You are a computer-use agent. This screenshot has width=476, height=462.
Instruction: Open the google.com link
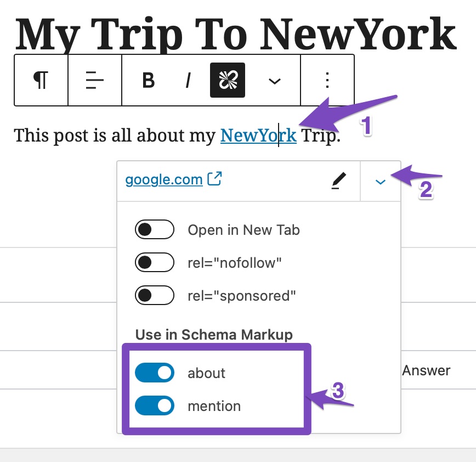pyautogui.click(x=165, y=179)
